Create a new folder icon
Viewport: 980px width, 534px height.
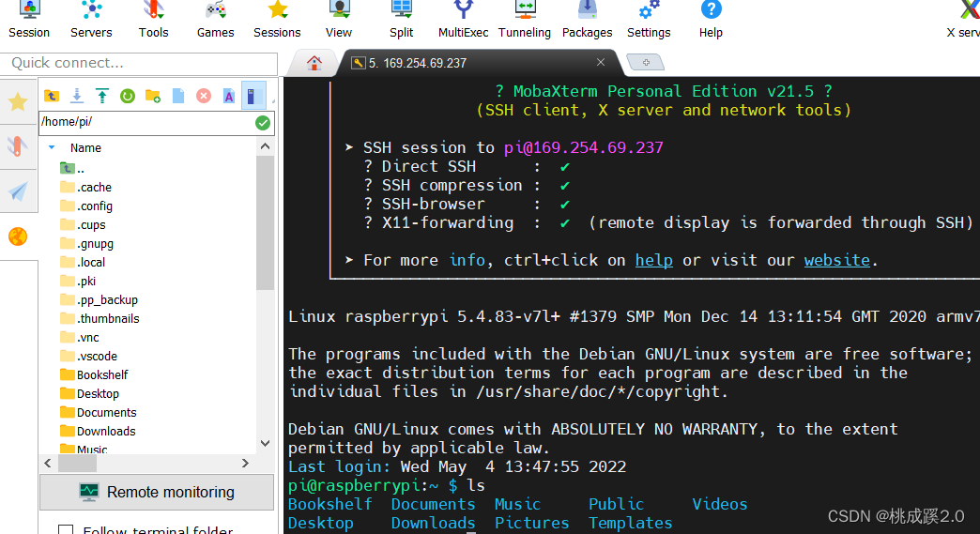(x=152, y=96)
